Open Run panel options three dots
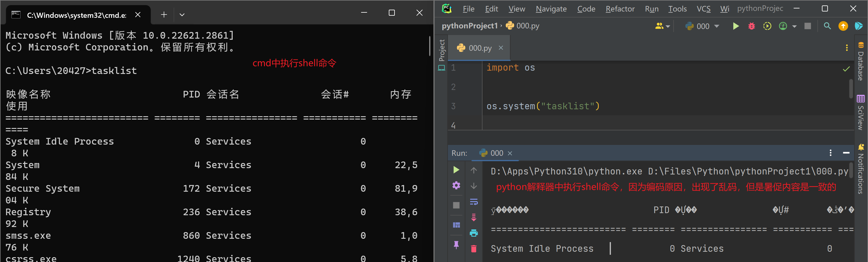 tap(831, 153)
